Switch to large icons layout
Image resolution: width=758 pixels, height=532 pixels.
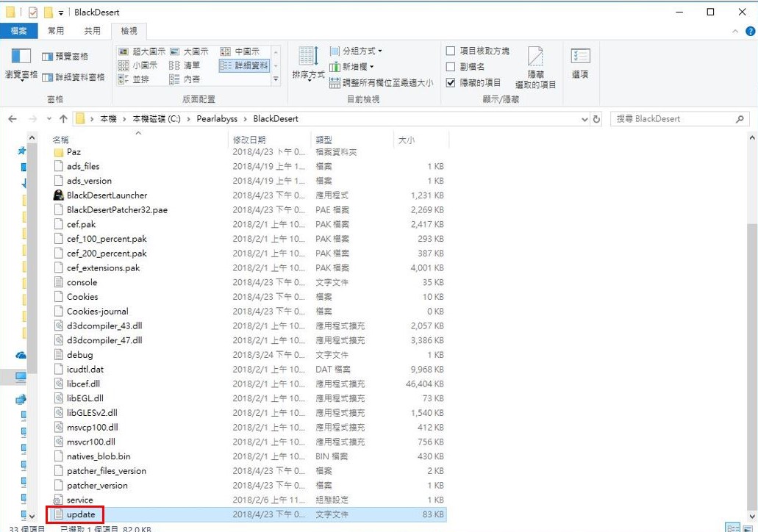click(x=189, y=51)
